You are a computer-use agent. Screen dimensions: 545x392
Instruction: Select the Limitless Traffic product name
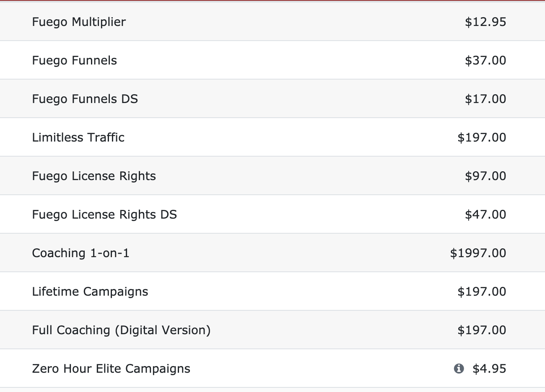tap(78, 137)
